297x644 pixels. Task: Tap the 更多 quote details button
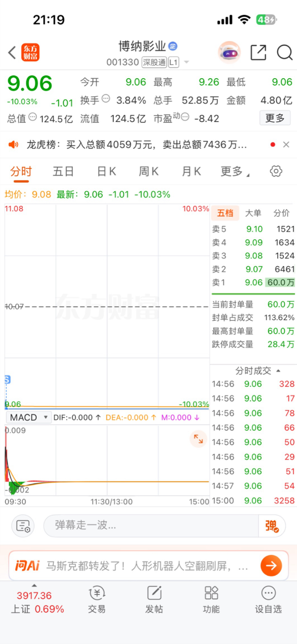tap(275, 118)
